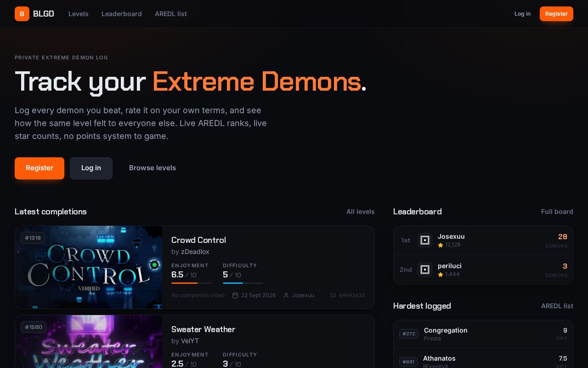Click the star icon beside 1,444
The width and height of the screenshot is (588, 368).
[x=441, y=275]
